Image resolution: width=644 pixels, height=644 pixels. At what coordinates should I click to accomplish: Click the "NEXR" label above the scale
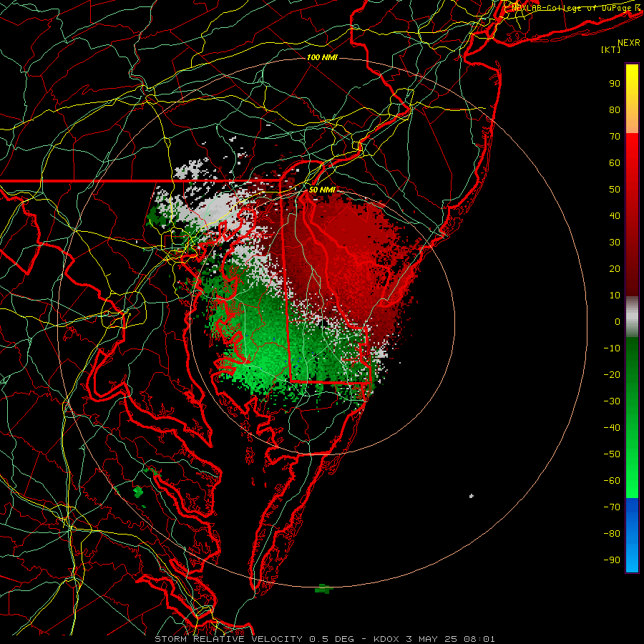pyautogui.click(x=629, y=43)
